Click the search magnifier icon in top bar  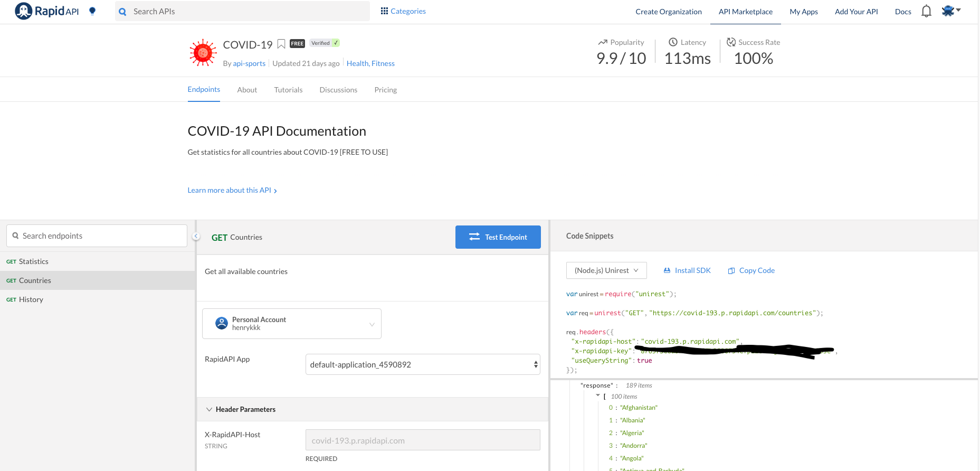(122, 12)
